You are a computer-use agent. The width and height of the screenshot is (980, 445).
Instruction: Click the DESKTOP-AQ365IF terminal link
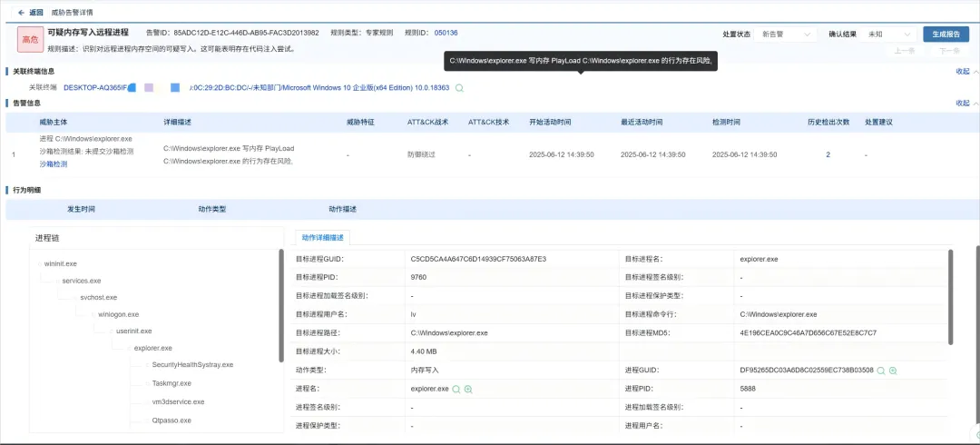click(x=96, y=88)
